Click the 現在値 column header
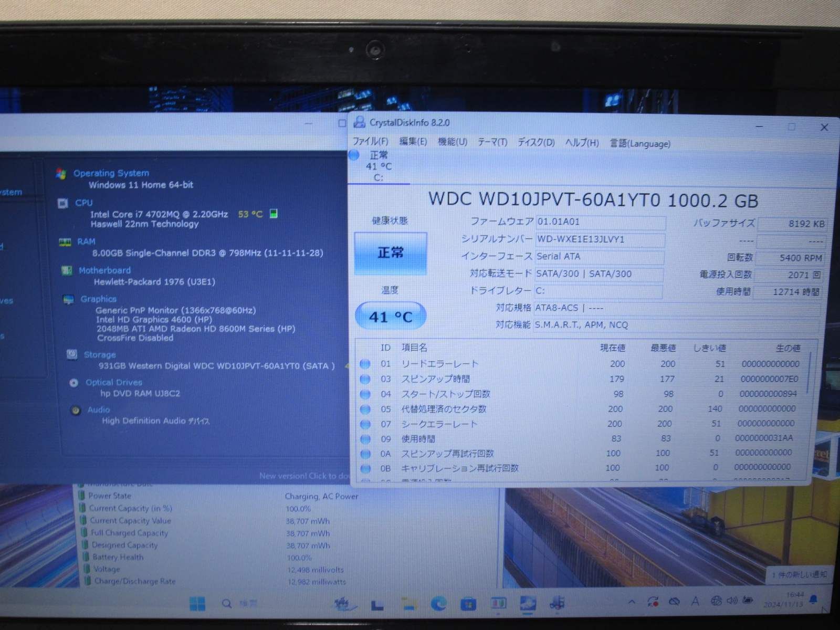This screenshot has width=840, height=630. click(613, 348)
